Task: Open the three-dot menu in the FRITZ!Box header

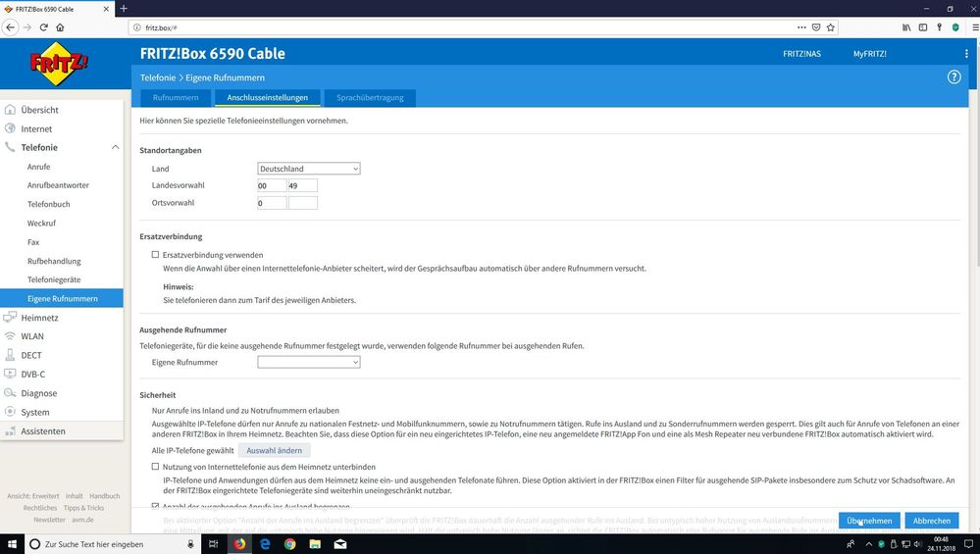Action: point(966,54)
